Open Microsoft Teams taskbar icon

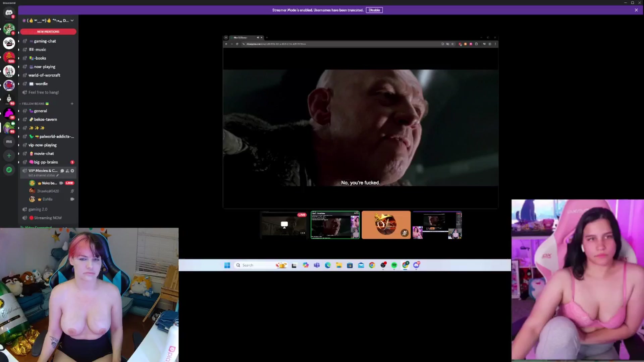[x=317, y=265]
